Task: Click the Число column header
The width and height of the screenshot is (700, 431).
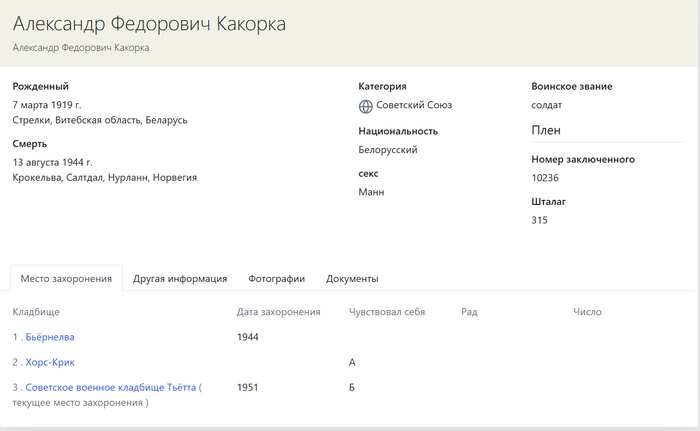Action: pos(587,312)
